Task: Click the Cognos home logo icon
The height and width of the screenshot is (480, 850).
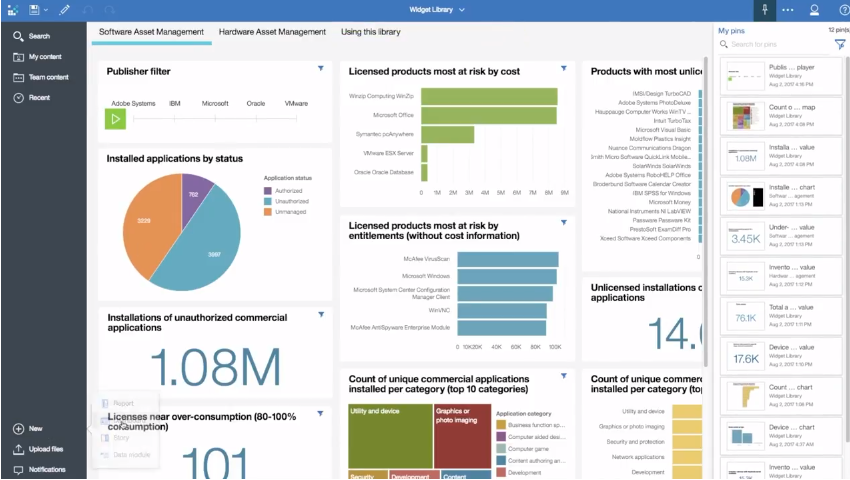Action: coord(12,10)
